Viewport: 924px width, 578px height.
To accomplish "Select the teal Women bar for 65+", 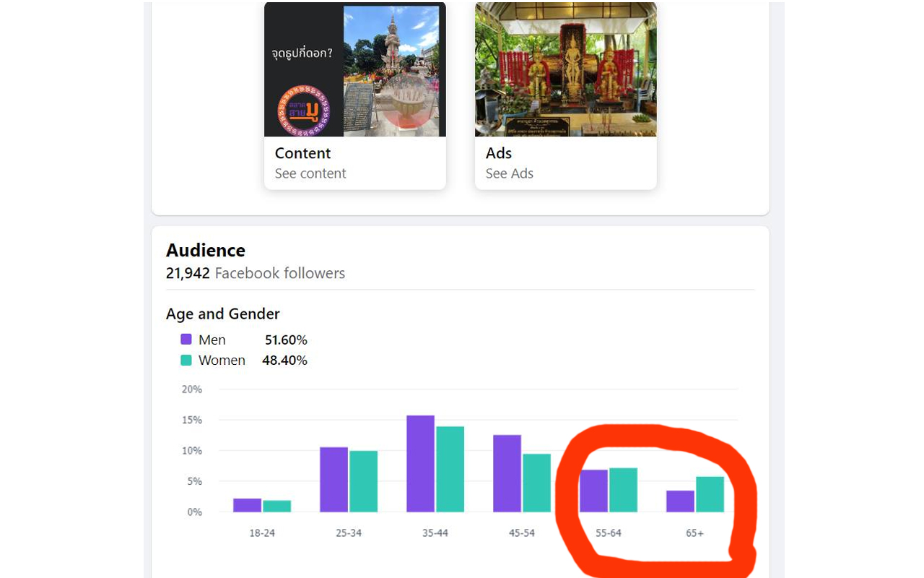I will tap(710, 494).
